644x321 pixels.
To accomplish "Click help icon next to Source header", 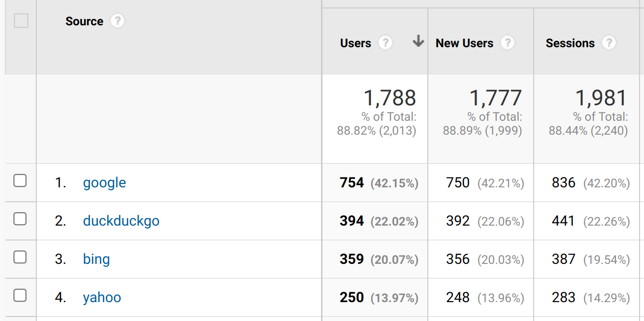I will [117, 21].
